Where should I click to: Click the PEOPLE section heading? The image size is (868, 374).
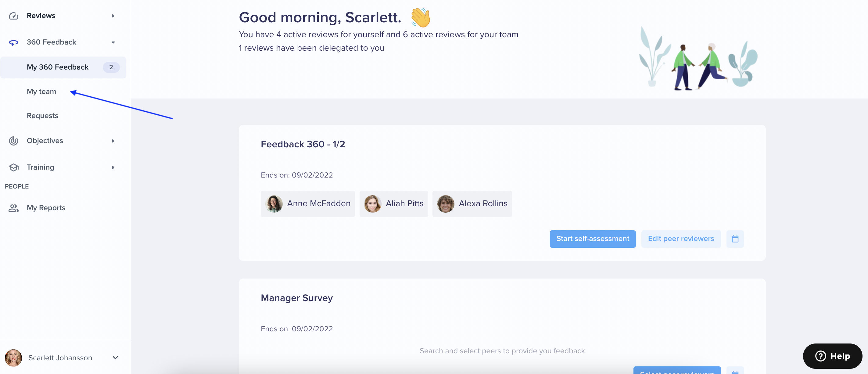tap(17, 187)
